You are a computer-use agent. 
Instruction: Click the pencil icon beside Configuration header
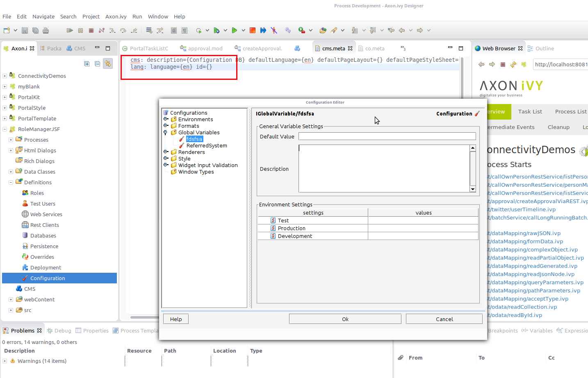(x=477, y=113)
